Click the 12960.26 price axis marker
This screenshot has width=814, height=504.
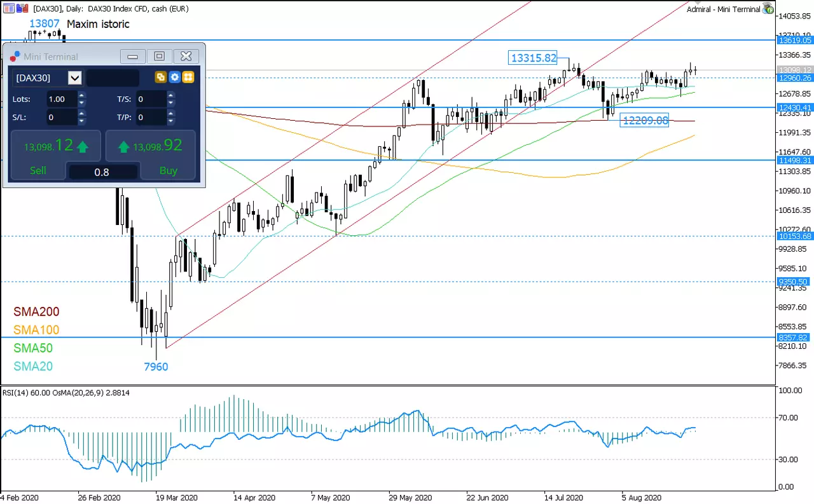(795, 78)
